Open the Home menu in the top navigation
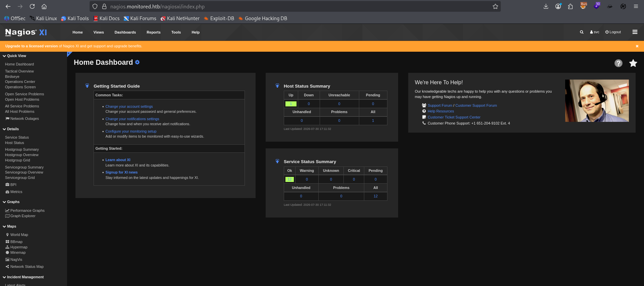Image resolution: width=644 pixels, height=286 pixels. [77, 32]
